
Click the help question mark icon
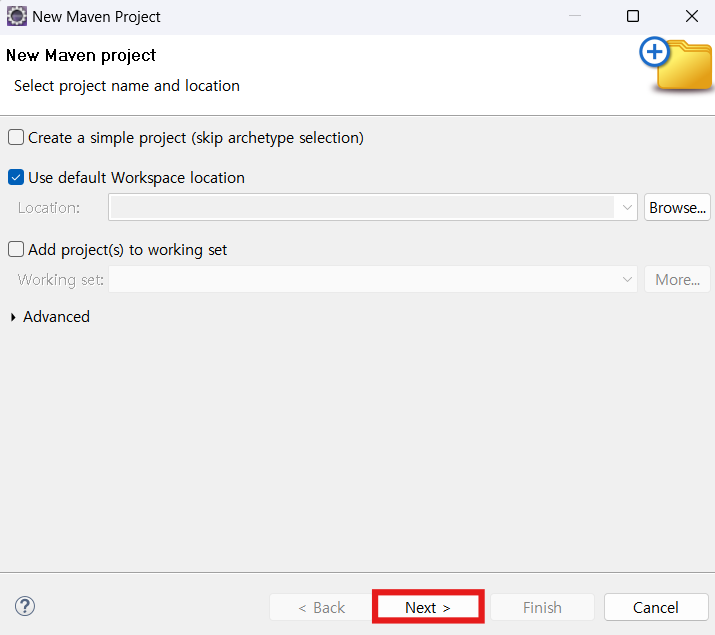25,606
